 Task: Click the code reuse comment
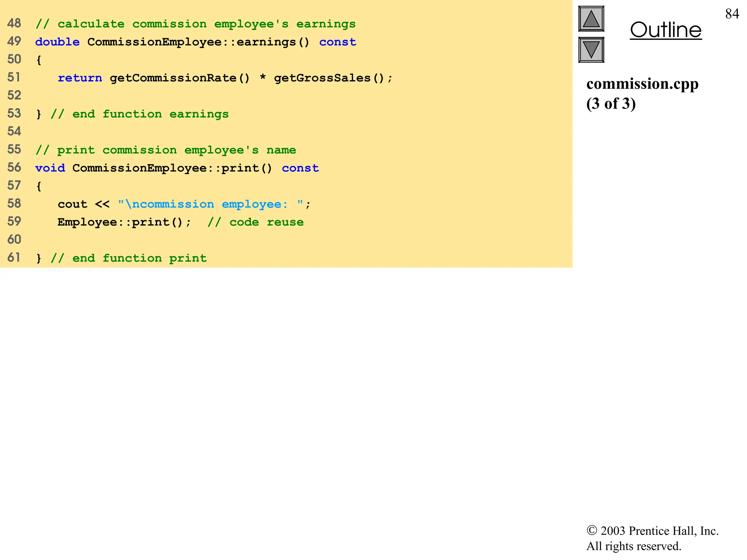255,222
